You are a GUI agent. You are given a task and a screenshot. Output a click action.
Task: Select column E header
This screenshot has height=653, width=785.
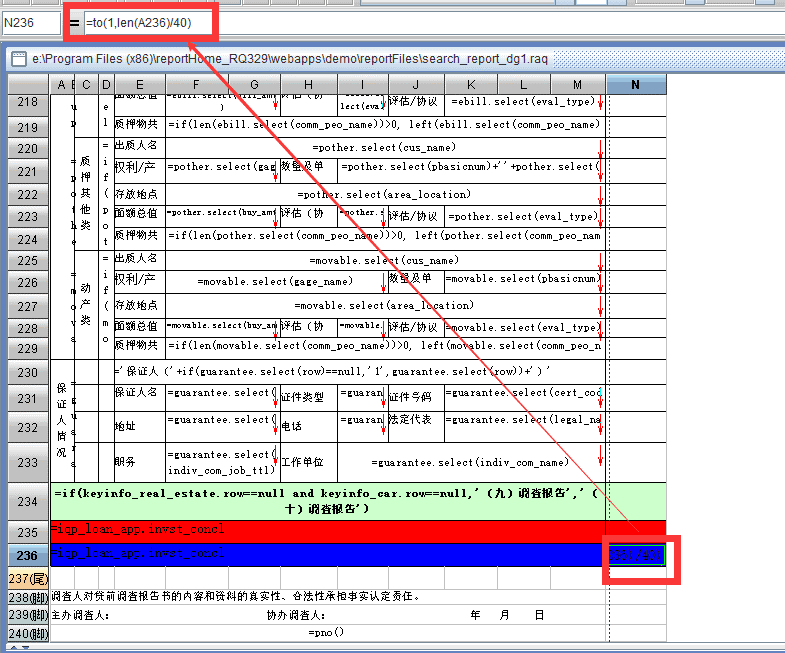pos(140,85)
